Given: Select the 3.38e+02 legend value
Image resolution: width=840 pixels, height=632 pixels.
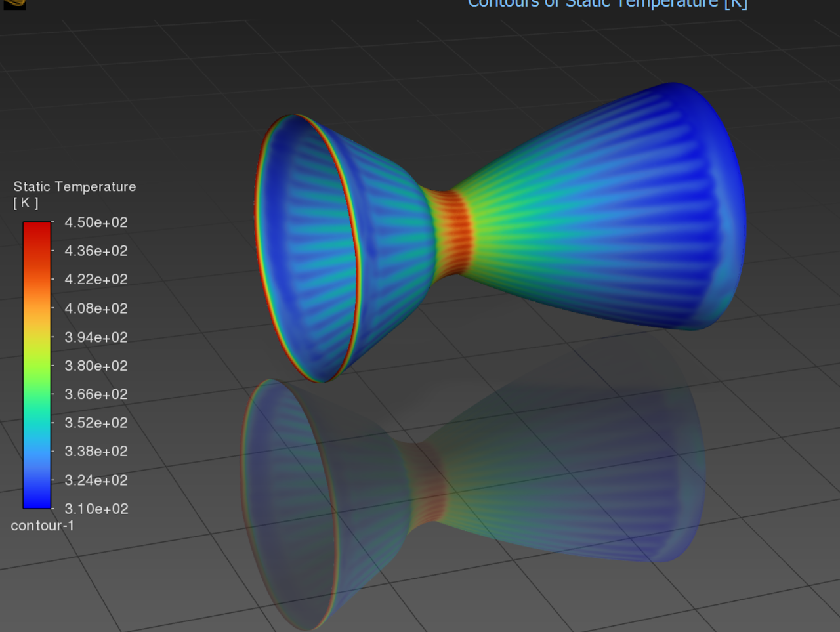Looking at the screenshot, I should point(96,452).
